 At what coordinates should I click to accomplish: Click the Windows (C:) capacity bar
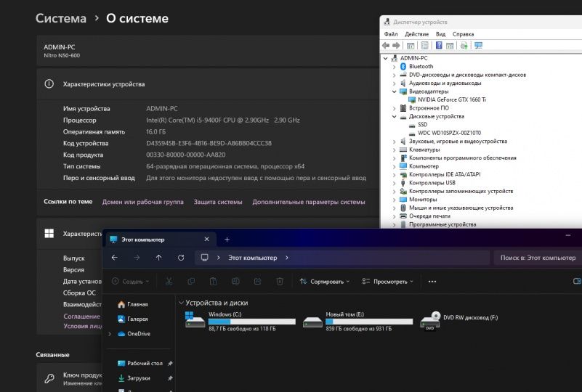pyautogui.click(x=252, y=322)
